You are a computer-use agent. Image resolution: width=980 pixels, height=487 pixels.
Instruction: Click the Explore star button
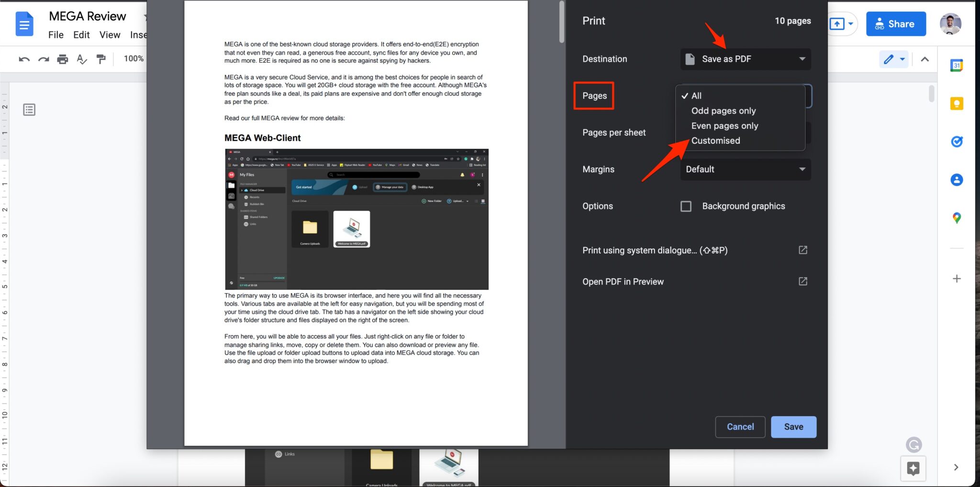913,468
